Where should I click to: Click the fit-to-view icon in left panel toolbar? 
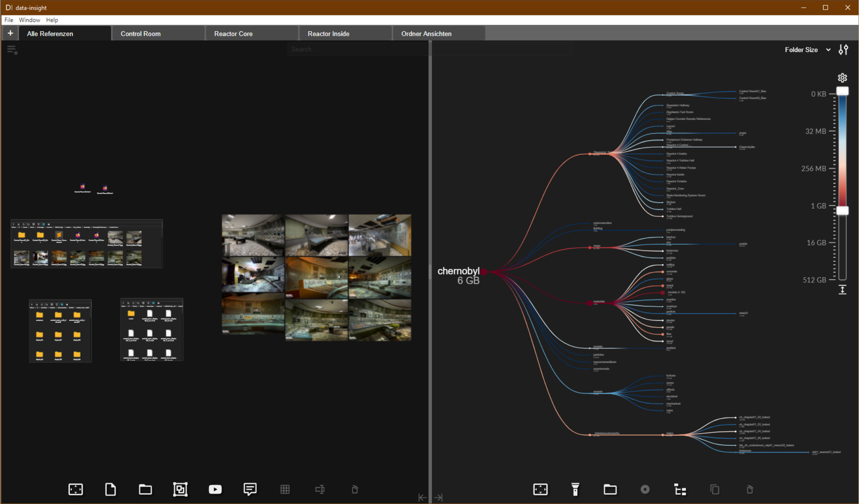pyautogui.click(x=76, y=489)
